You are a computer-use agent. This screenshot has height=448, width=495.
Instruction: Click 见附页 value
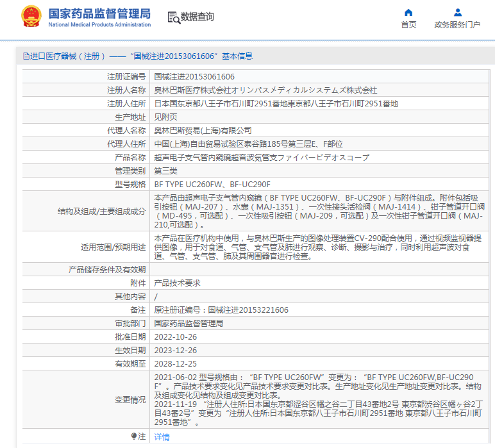pos(165,117)
